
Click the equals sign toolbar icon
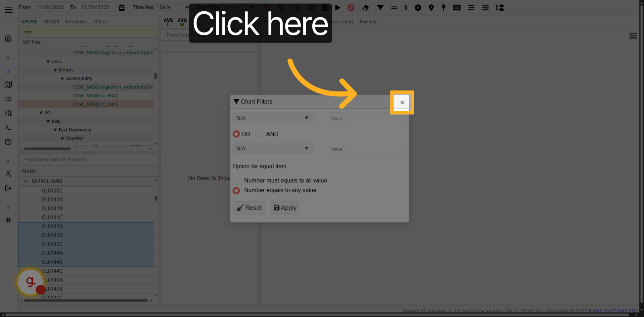[x=394, y=7]
